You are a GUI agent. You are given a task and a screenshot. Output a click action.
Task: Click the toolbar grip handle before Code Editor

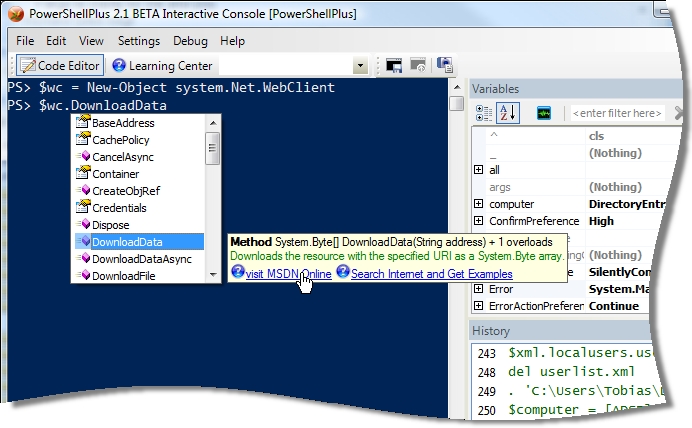click(x=12, y=65)
